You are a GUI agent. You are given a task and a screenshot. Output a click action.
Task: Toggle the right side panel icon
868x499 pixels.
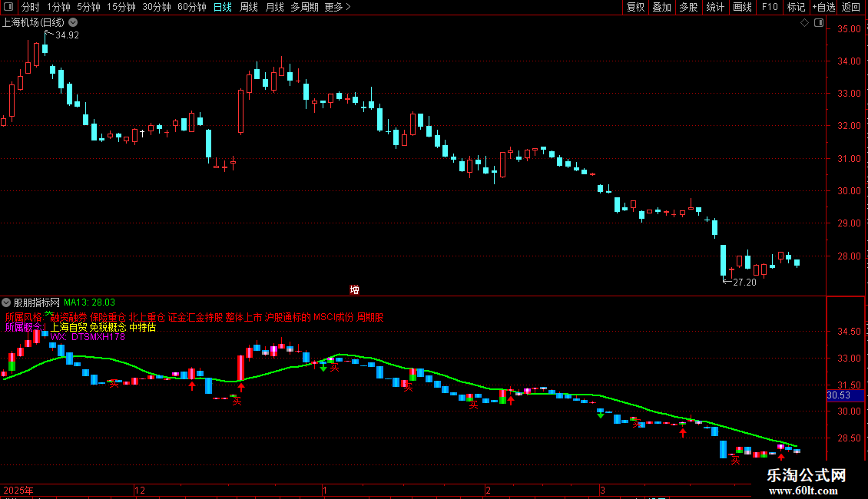click(x=819, y=23)
